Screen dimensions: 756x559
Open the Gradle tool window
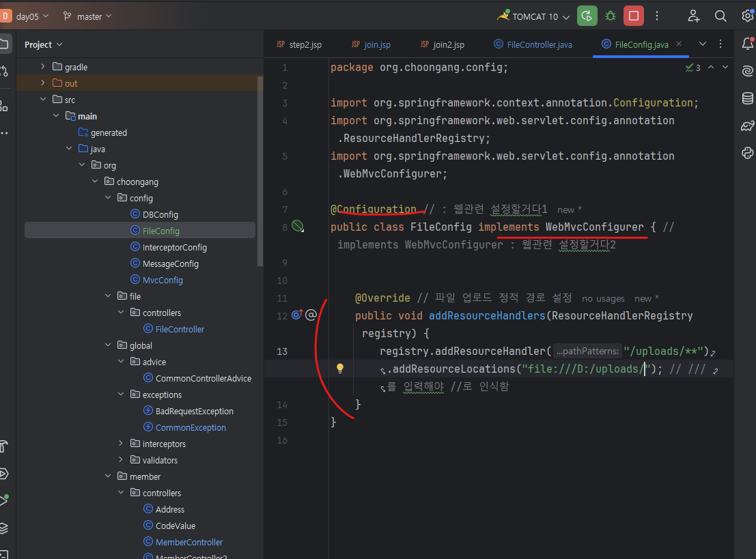(x=747, y=126)
